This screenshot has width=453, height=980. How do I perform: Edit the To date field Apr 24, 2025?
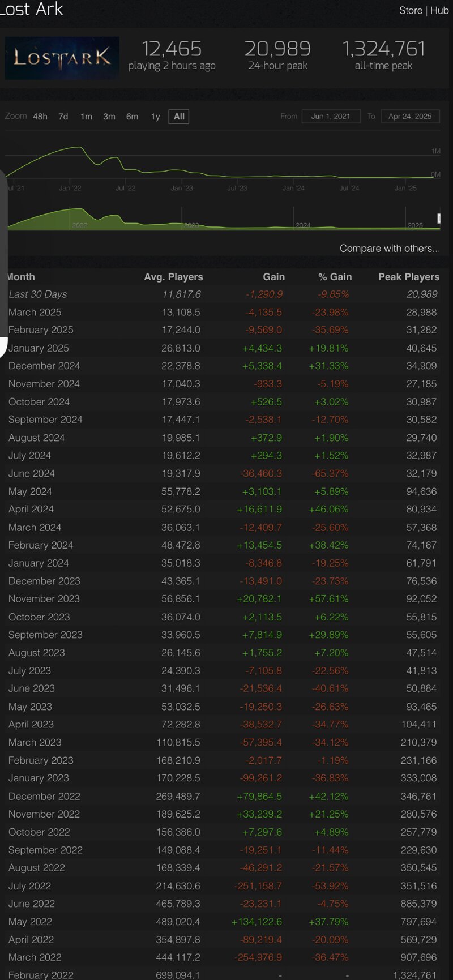(x=410, y=117)
